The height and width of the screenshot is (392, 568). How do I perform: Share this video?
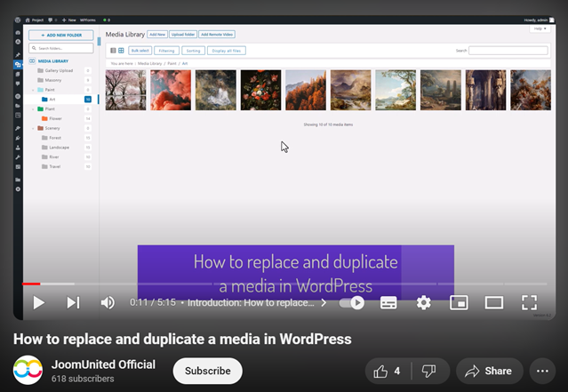pyautogui.click(x=489, y=371)
